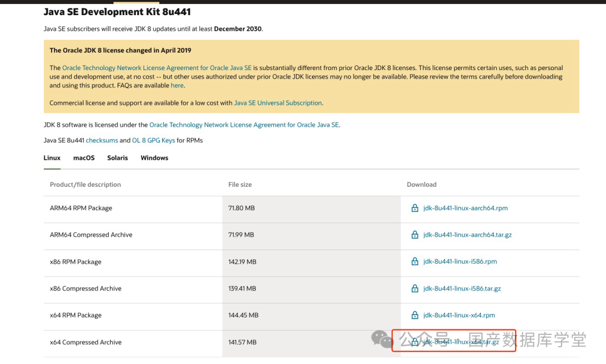Select the Linux tab
The image size is (606, 364).
click(x=52, y=158)
